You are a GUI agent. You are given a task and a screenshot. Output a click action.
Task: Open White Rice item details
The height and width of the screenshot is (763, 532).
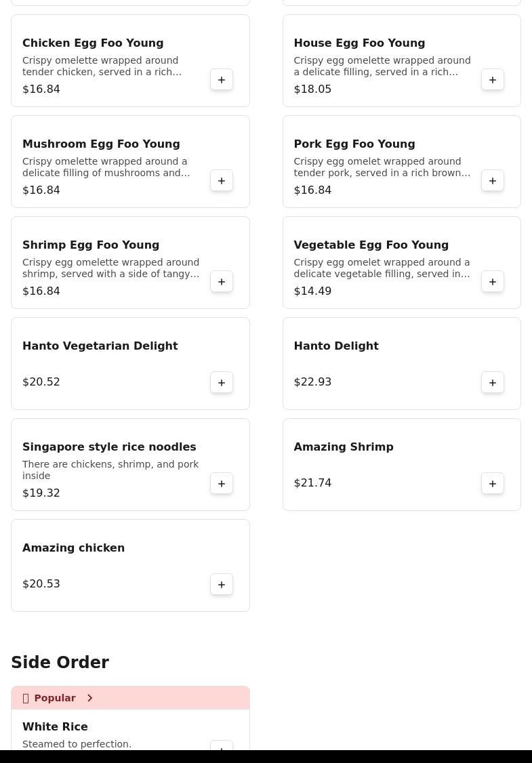click(56, 727)
